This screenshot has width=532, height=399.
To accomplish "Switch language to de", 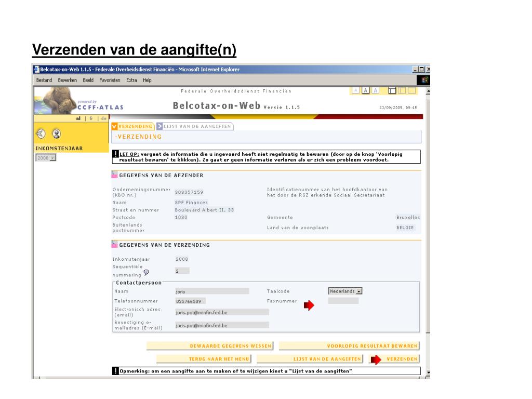I will 103,118.
